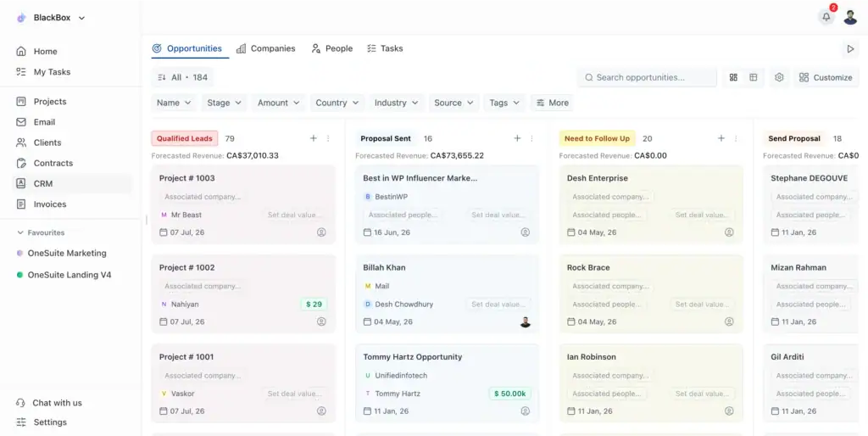Image resolution: width=868 pixels, height=436 pixels.
Task: Open the Name filter dropdown
Action: [x=174, y=103]
